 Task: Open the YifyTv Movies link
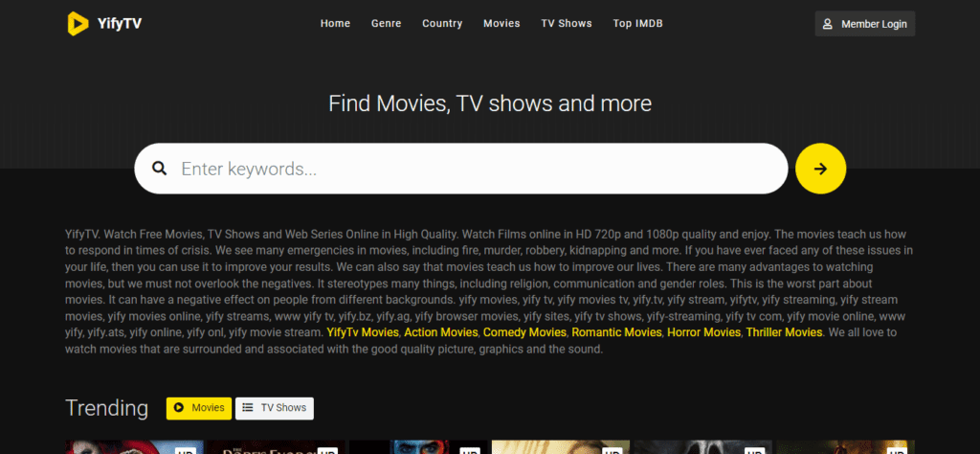click(363, 332)
